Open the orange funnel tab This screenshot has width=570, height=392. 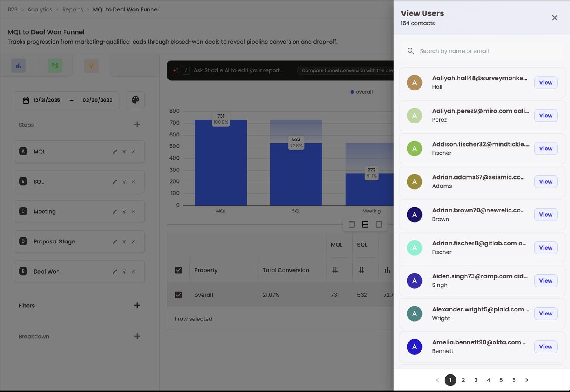91,66
